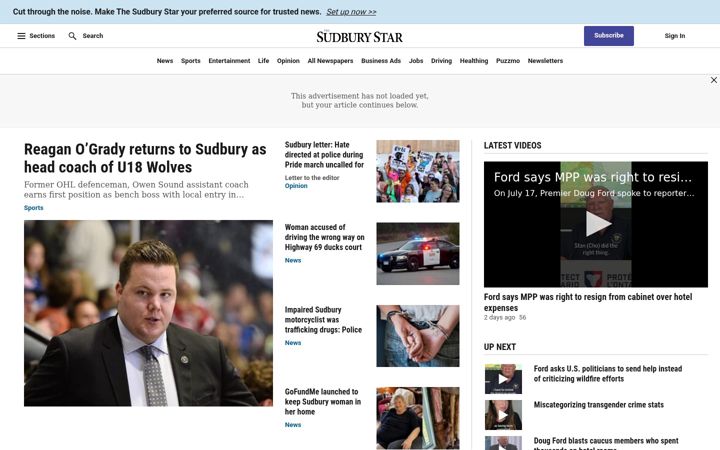
Task: Open the GoFundMe Sudbury woman story
Action: 323,402
